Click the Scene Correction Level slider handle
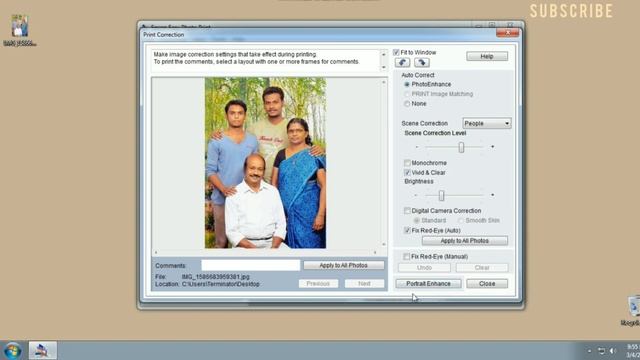The image size is (640, 360). click(461, 147)
